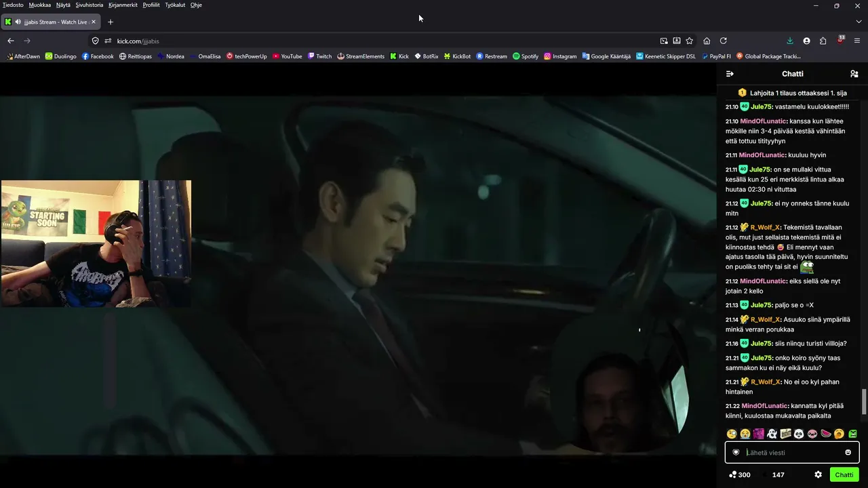Open site permissions icon in address bar
The image size is (868, 488).
coord(108,41)
